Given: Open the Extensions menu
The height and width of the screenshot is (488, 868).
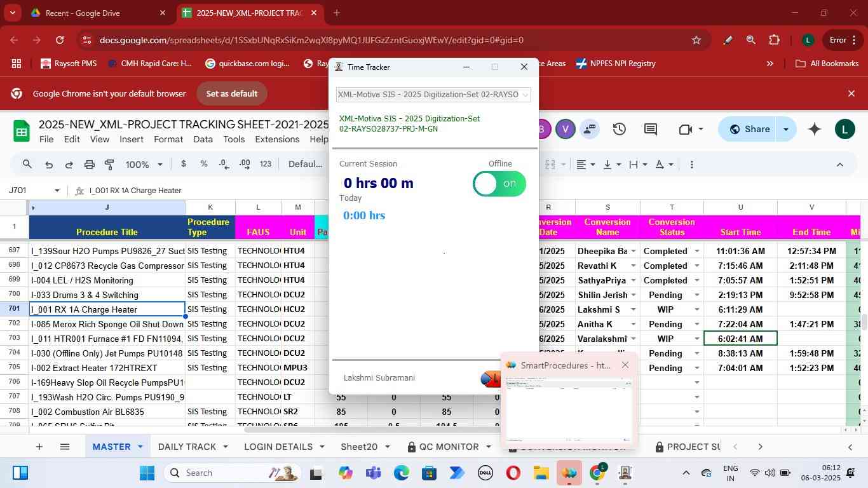Looking at the screenshot, I should 277,139.
